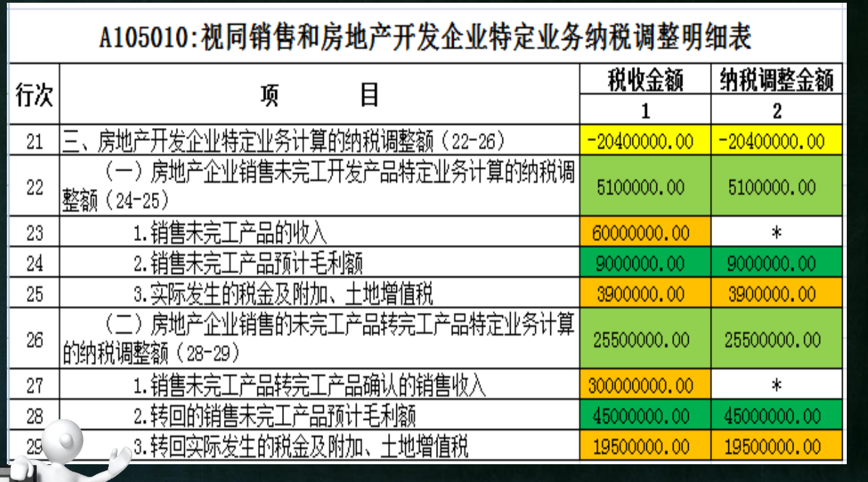This screenshot has height=482, width=868.
Task: Click the yellow row 21 税收金额 cell
Action: [x=645, y=142]
